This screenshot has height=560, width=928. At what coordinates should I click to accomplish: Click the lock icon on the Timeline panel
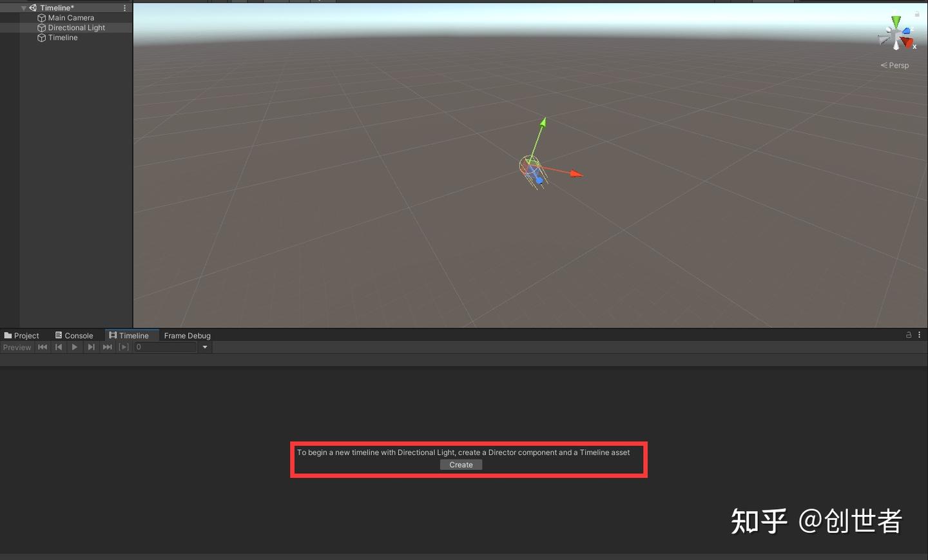tap(909, 334)
